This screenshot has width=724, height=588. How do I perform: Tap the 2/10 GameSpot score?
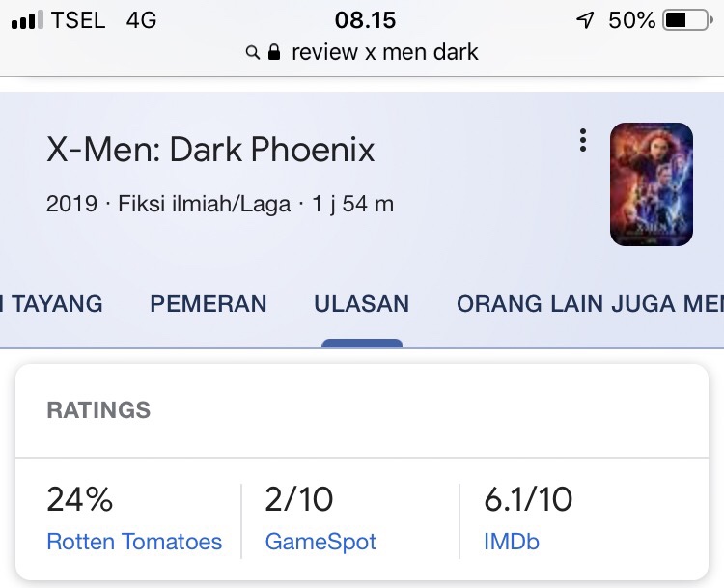coord(299,499)
